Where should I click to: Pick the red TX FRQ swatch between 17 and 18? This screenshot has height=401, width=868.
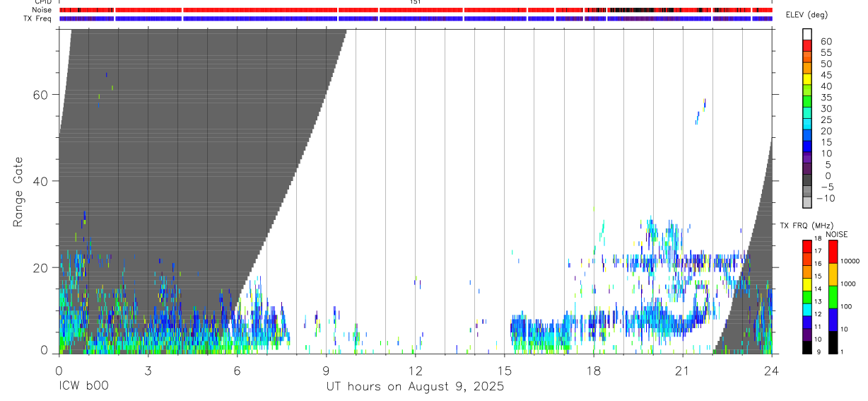(x=807, y=246)
